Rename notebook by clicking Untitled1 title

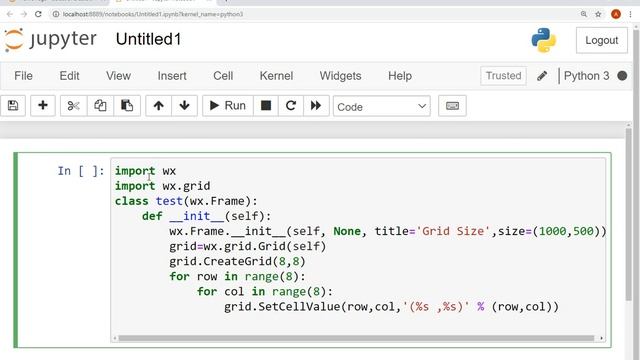point(149,40)
